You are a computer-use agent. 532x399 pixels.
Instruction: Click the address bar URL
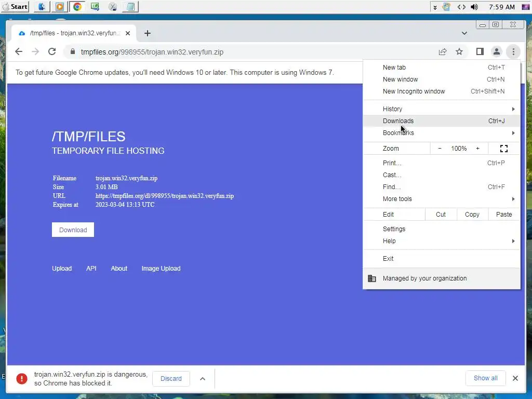point(152,52)
